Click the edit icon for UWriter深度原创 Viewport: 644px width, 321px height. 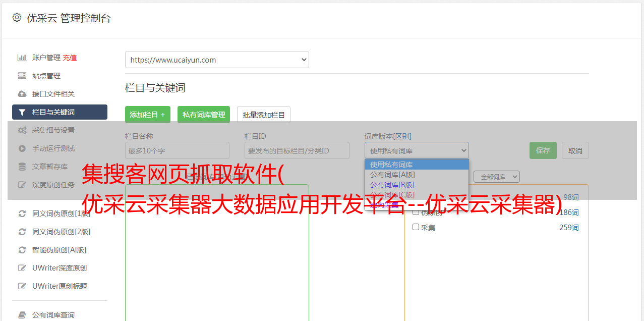(x=22, y=268)
